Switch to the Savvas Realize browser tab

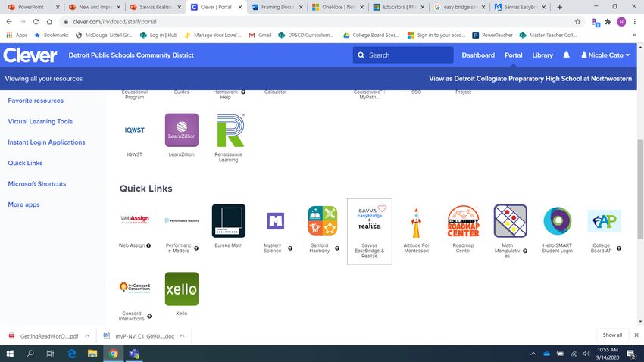coord(155,7)
